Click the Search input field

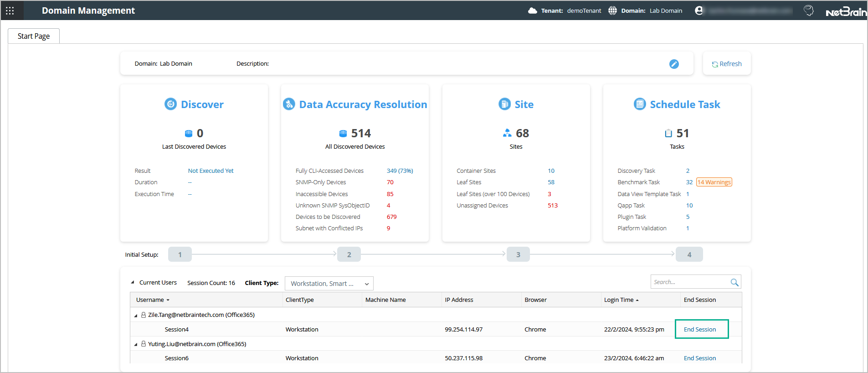point(689,282)
